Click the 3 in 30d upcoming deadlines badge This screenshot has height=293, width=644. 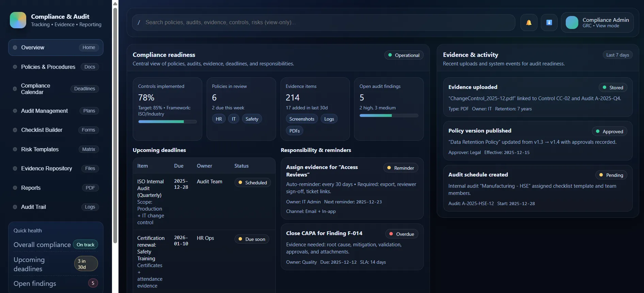(x=86, y=264)
